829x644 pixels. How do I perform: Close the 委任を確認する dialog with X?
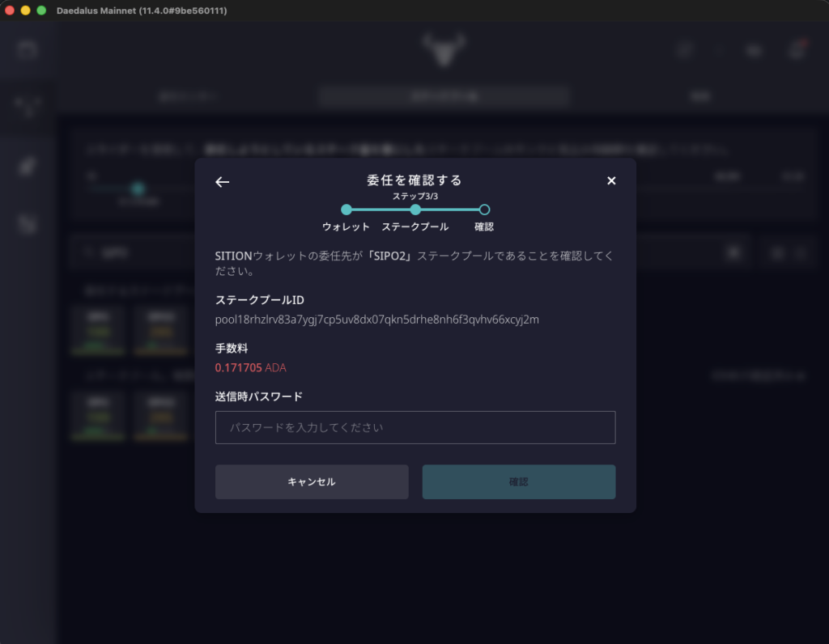coord(611,180)
